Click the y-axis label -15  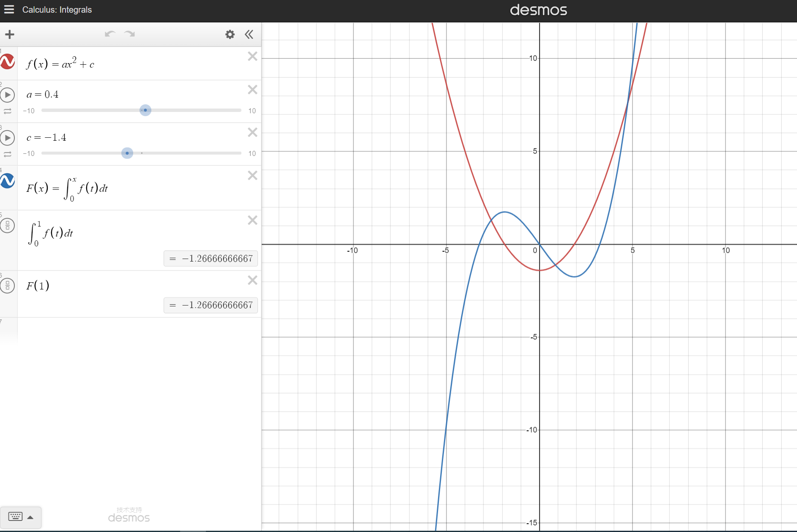tap(531, 523)
